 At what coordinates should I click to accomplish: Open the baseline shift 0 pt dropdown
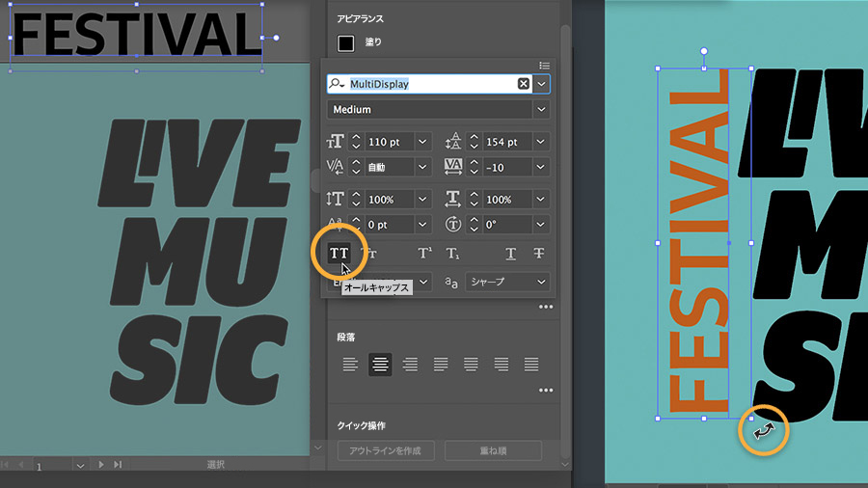coord(423,225)
